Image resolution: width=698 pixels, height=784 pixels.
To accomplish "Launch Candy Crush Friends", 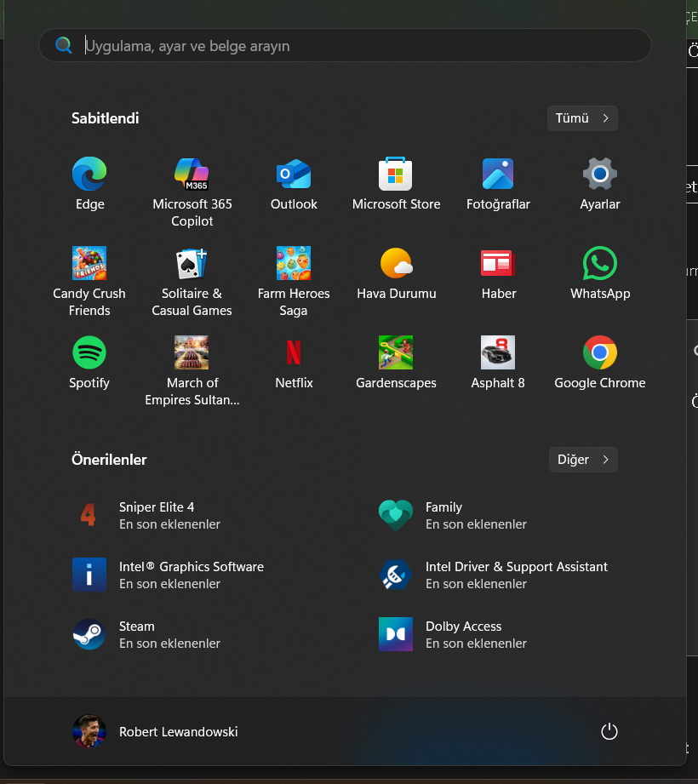I will coord(89,281).
